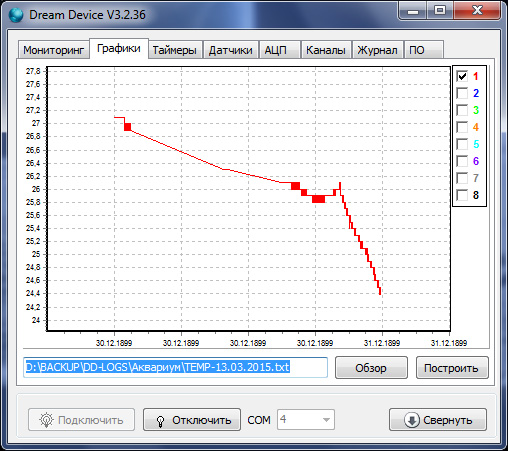Go to the Журнал tab
The height and width of the screenshot is (451, 508).
tap(377, 50)
